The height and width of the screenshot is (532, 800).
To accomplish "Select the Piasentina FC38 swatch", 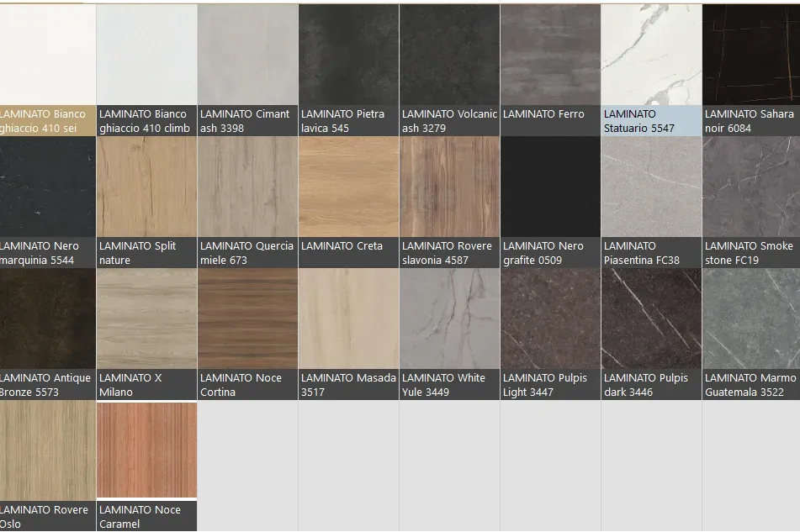I will click(652, 187).
